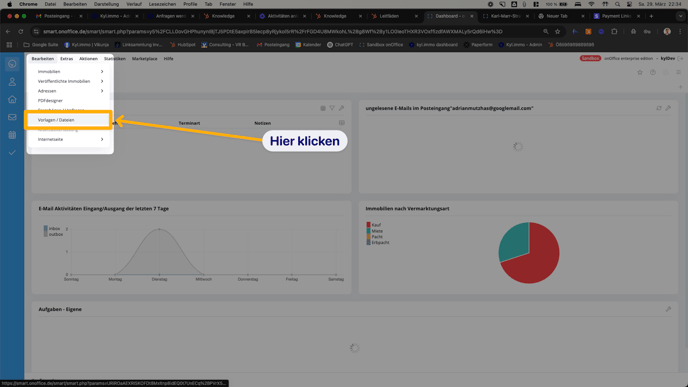Open the Marketplace menu item
688x387 pixels.
point(144,58)
